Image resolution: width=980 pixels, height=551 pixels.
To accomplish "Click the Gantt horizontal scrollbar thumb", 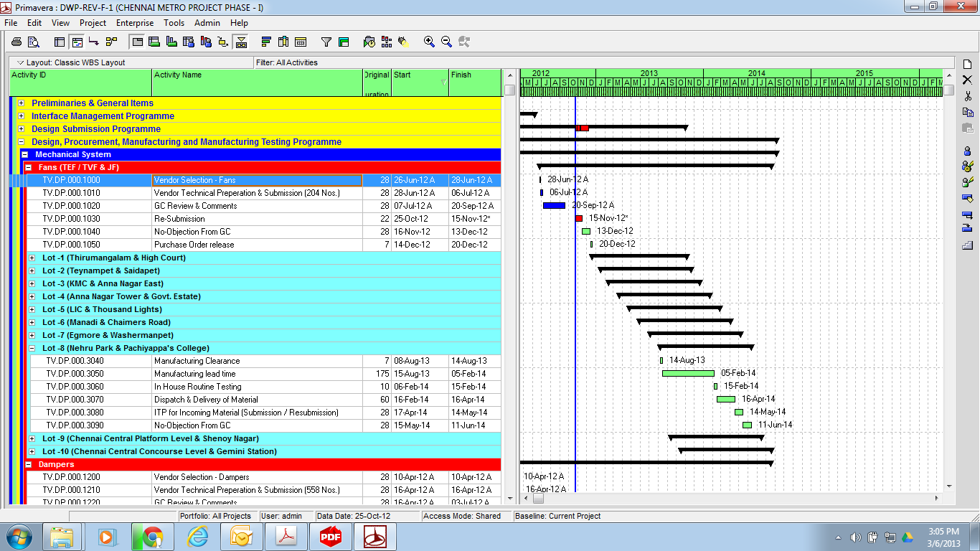I will coord(538,498).
